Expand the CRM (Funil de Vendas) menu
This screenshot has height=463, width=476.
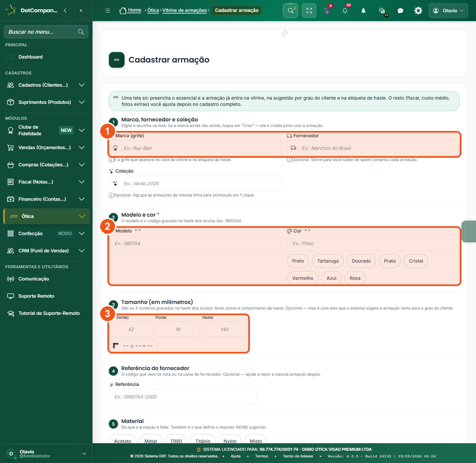(x=46, y=251)
